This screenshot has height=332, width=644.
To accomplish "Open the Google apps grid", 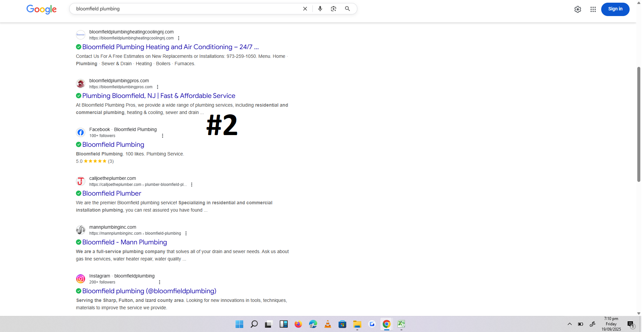I will [593, 9].
